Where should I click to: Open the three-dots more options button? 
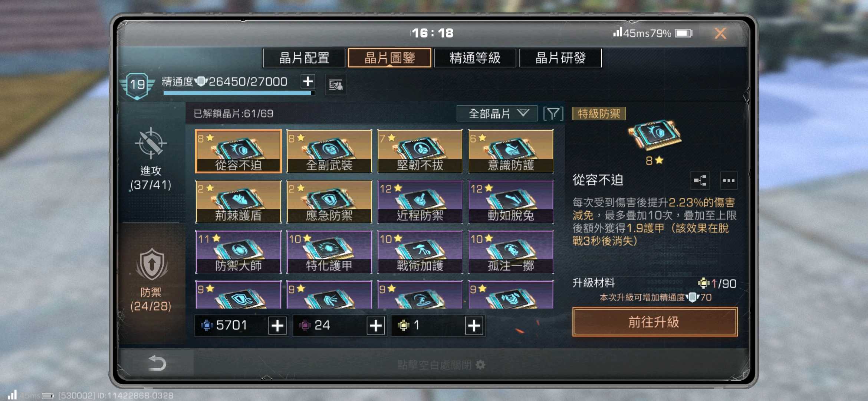pyautogui.click(x=729, y=181)
